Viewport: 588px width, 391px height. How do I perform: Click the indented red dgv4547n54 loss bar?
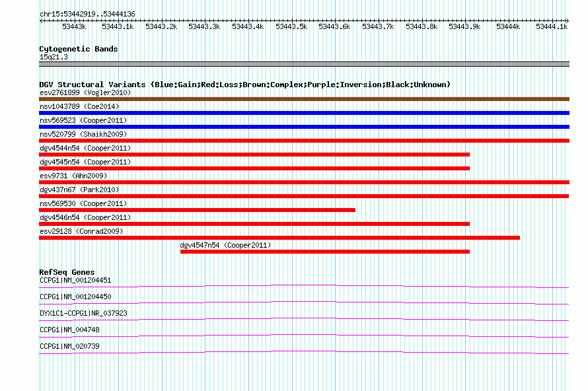pos(325,252)
